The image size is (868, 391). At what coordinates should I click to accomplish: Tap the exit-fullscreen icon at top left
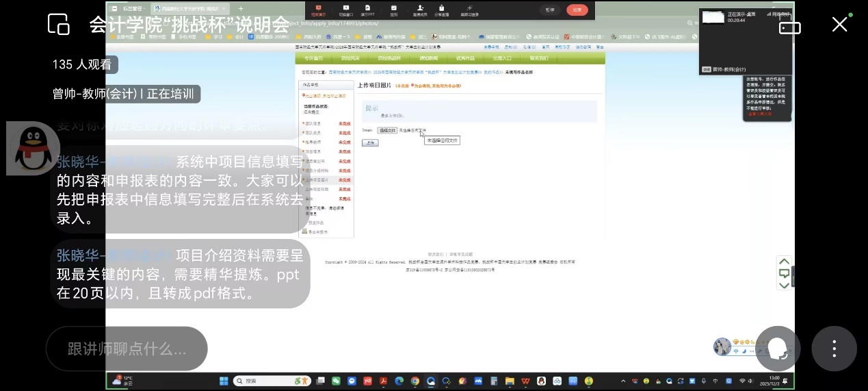click(x=59, y=24)
